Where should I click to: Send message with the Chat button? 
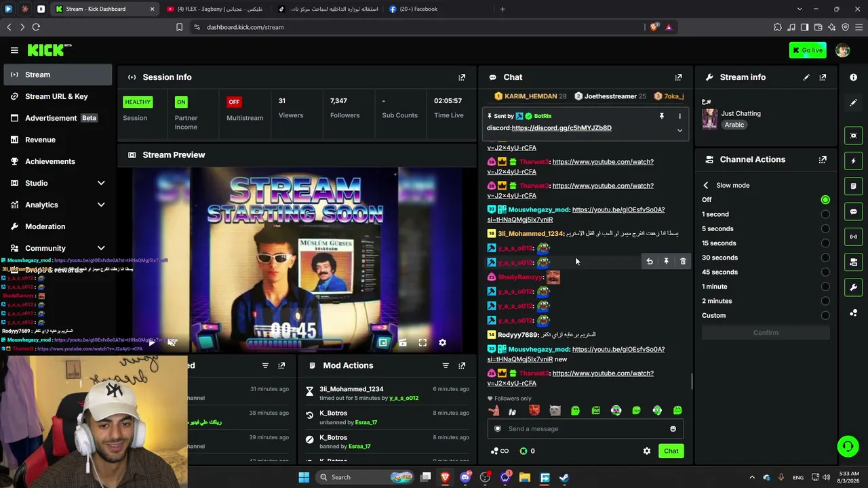click(x=671, y=451)
